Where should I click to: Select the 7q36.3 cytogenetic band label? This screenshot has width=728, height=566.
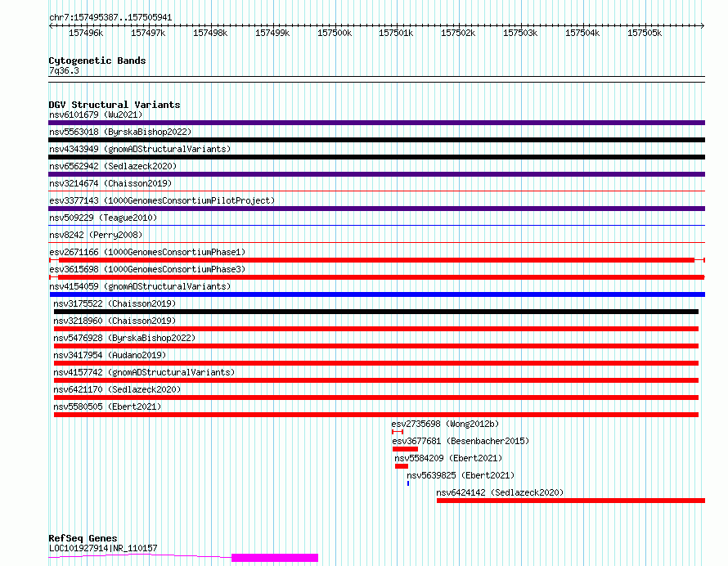(x=64, y=70)
